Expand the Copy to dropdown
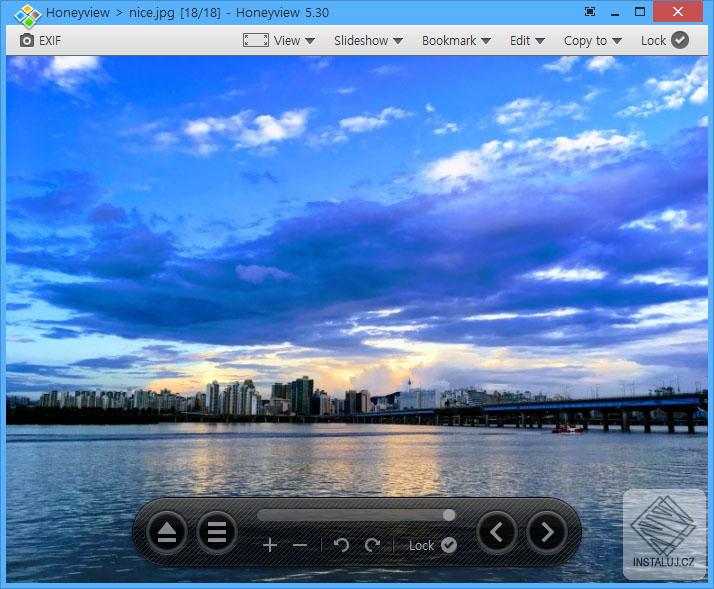Viewport: 714px width, 589px height. tap(593, 41)
